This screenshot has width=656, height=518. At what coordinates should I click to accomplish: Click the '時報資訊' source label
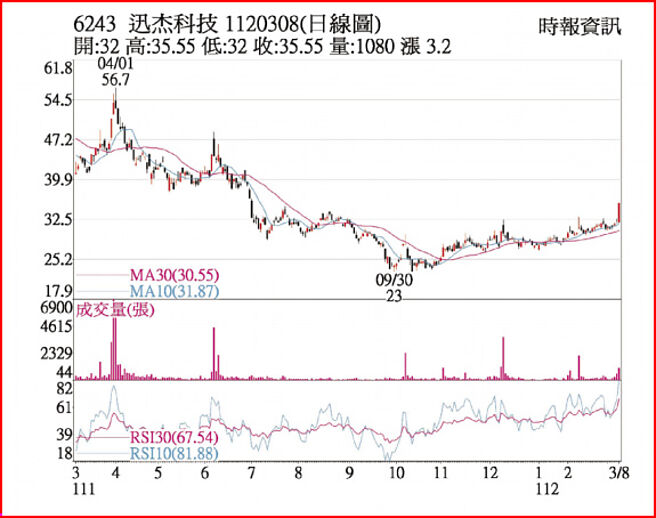pyautogui.click(x=580, y=27)
